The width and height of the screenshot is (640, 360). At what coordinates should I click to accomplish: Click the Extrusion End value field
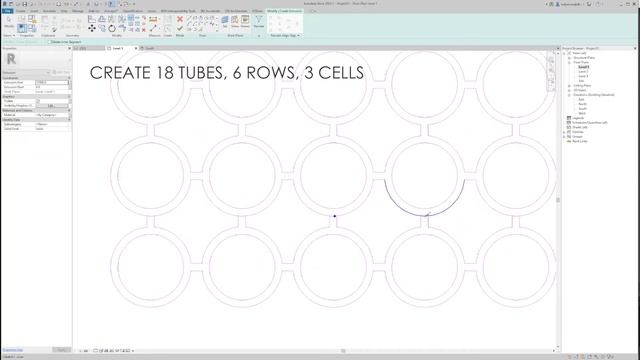(51, 82)
